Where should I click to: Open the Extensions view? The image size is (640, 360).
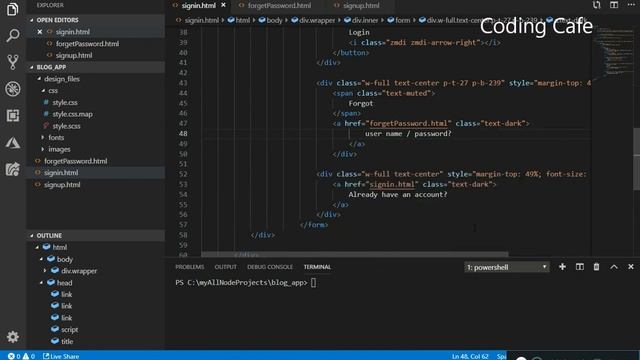coord(13,116)
